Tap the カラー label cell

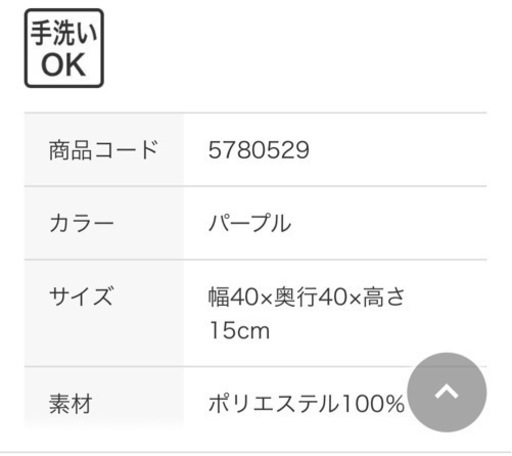click(x=104, y=223)
